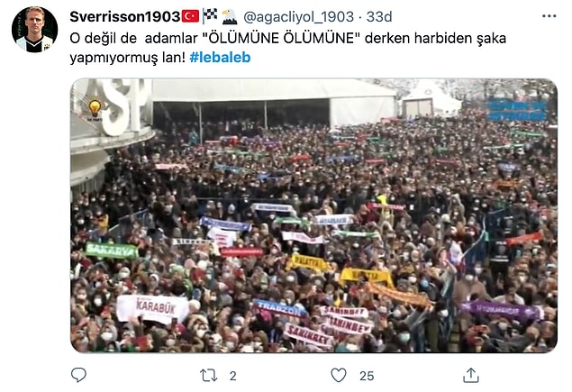The width and height of the screenshot is (572, 392).
Task: Open the share icon for this tweet
Action: [x=470, y=375]
